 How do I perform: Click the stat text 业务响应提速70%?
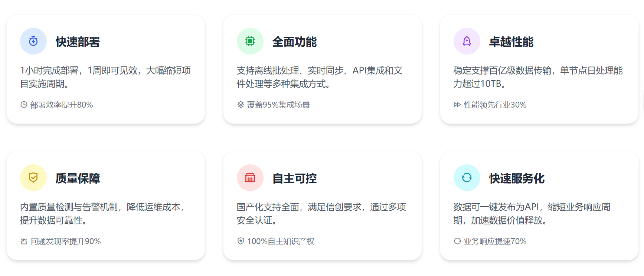point(494,241)
